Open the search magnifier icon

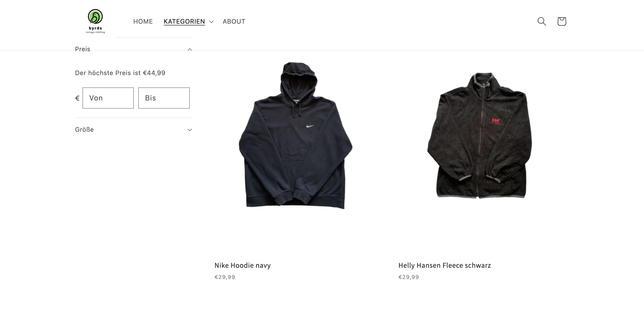(x=541, y=22)
